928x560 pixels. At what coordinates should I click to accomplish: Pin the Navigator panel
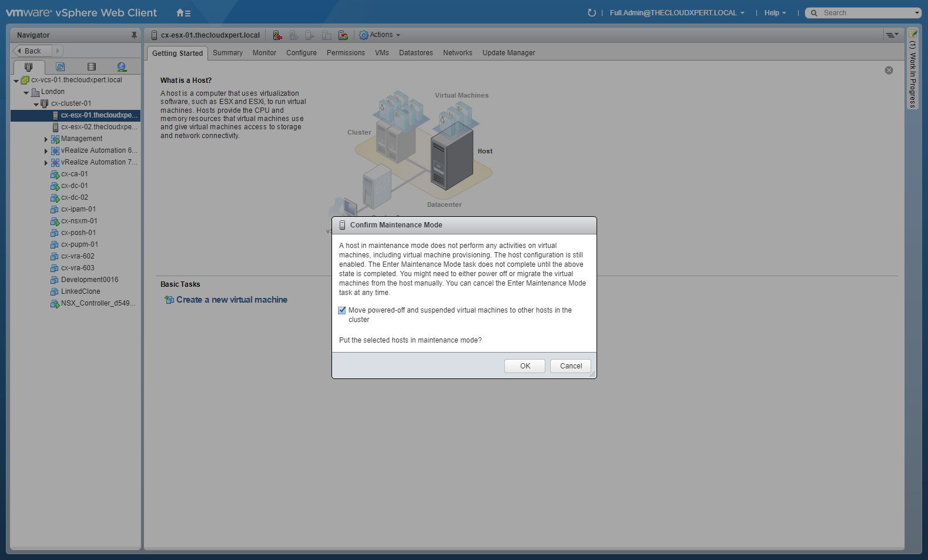(134, 35)
